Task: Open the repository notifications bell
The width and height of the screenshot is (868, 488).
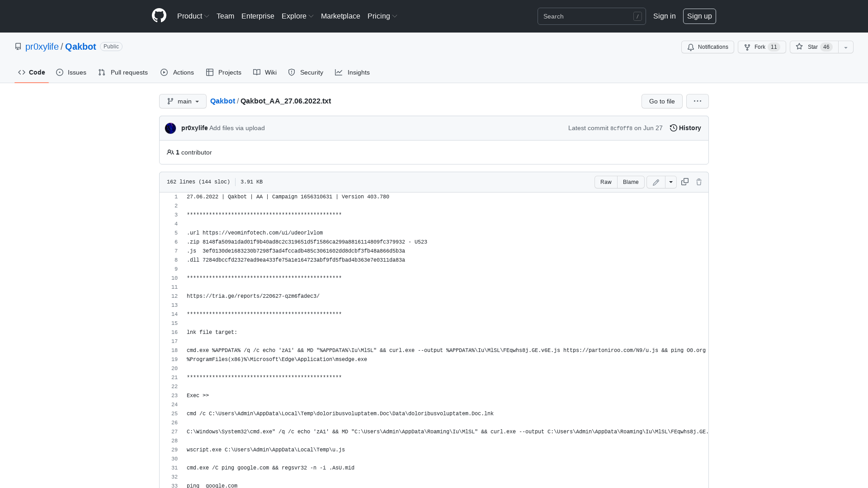Action: pos(707,47)
